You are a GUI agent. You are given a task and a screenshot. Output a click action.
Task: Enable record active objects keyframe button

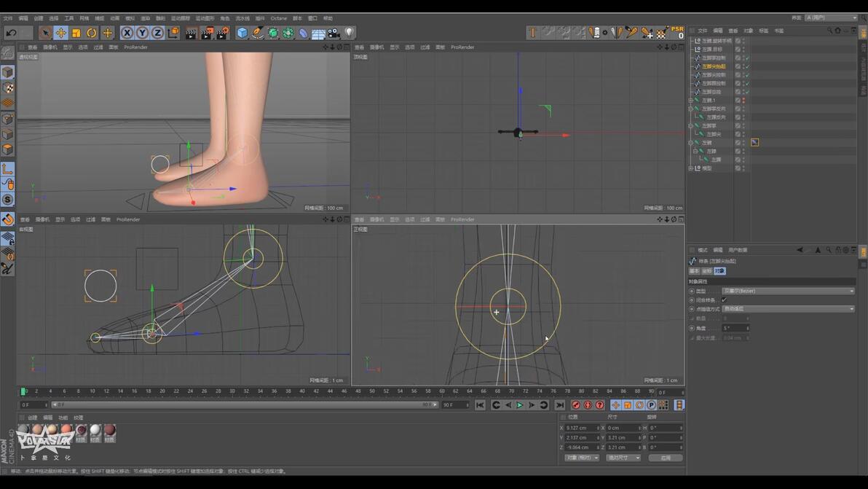[576, 405]
